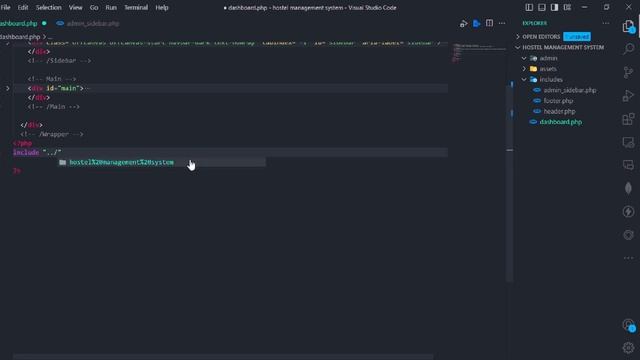
Task: Open the Run menu
Action: 111,7
